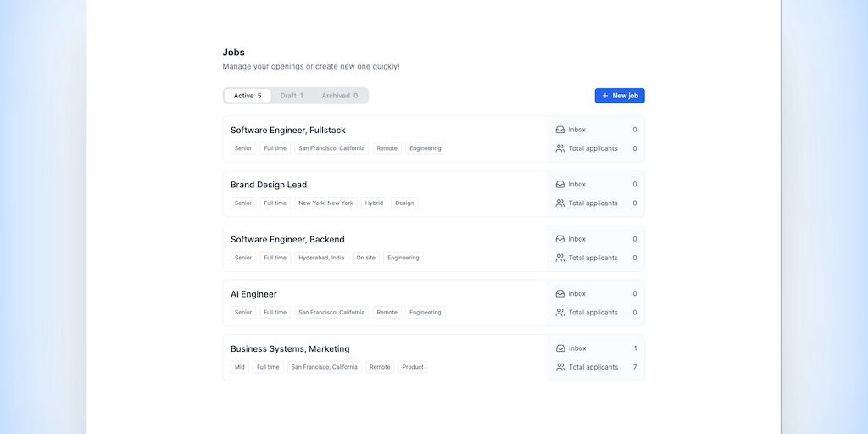Open Software Engineer, Fullstack job
This screenshot has width=868, height=434.
pyautogui.click(x=287, y=130)
